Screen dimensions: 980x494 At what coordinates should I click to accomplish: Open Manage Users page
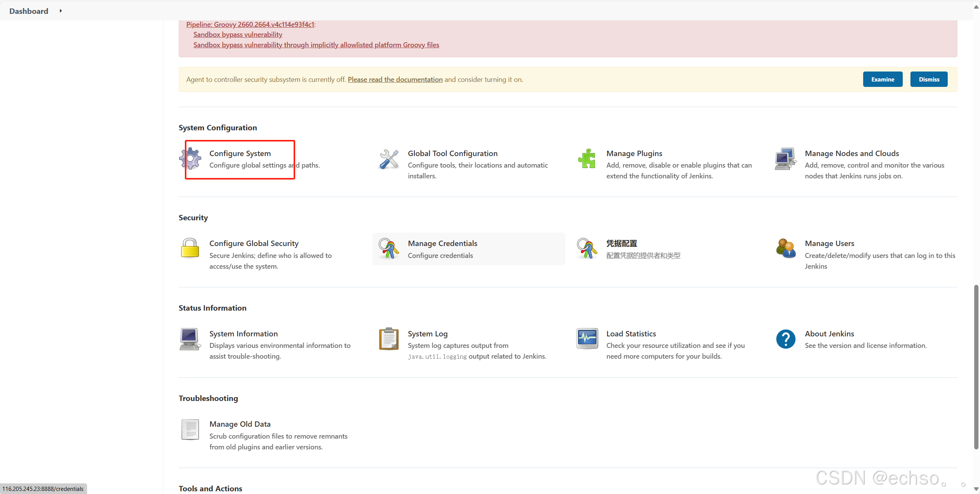click(829, 243)
